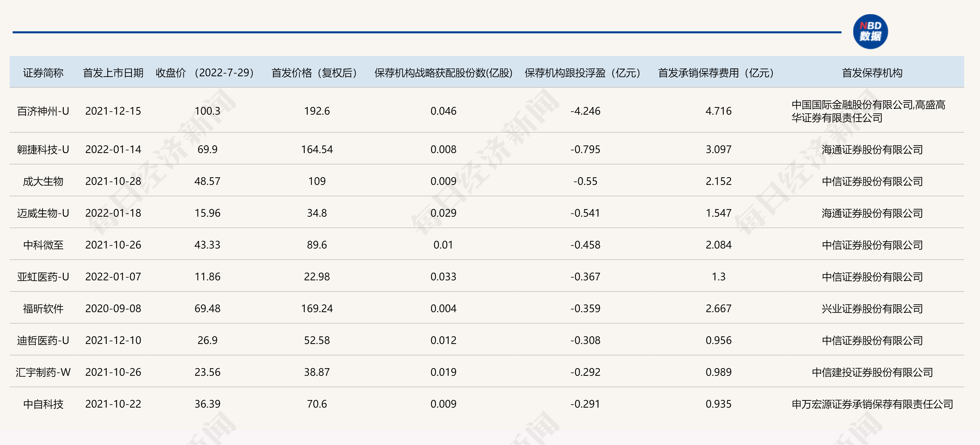The image size is (980, 445).
Task: Select closing price 48.57
Action: click(x=207, y=181)
